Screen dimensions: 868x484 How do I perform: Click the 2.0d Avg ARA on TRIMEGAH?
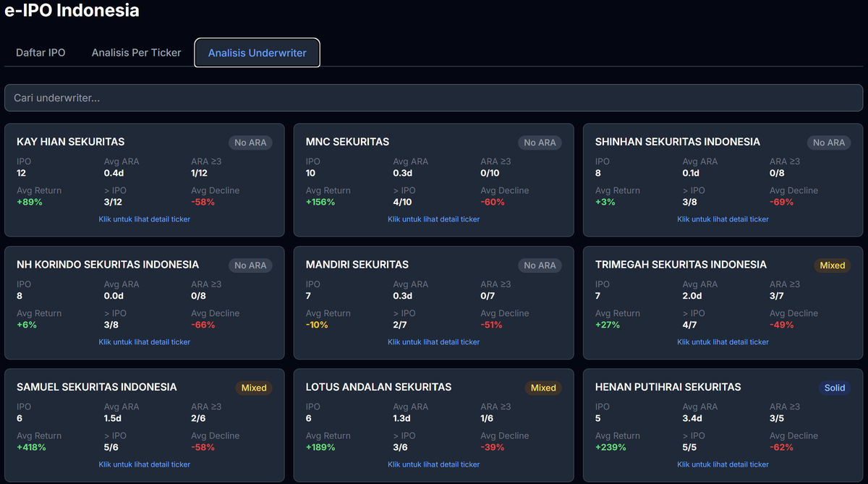point(692,296)
